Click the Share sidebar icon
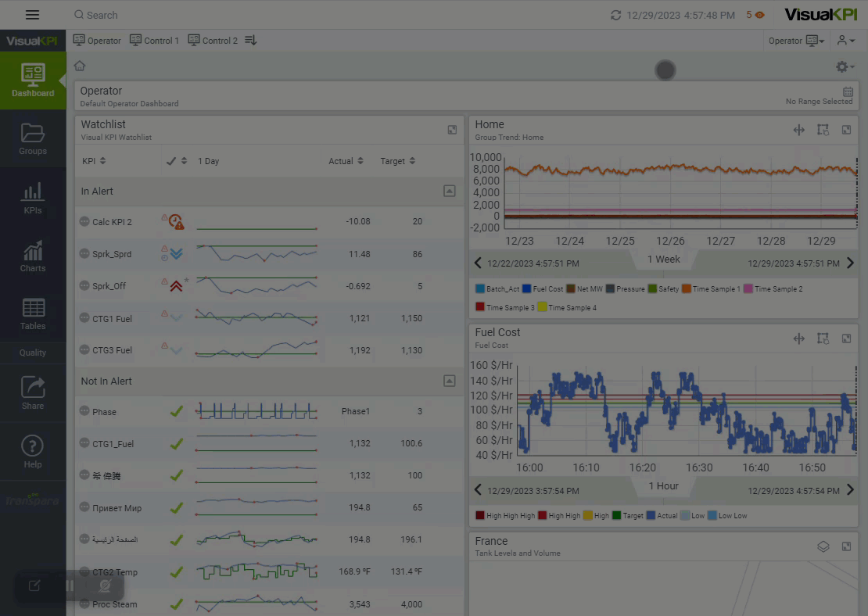The width and height of the screenshot is (868, 616). coord(33,392)
